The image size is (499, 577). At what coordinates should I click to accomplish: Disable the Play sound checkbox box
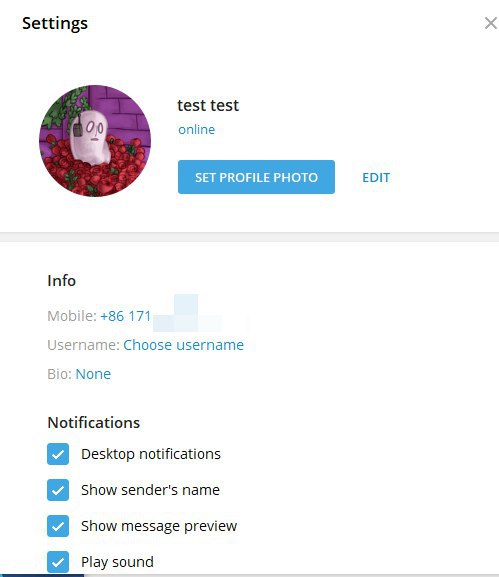[58, 562]
